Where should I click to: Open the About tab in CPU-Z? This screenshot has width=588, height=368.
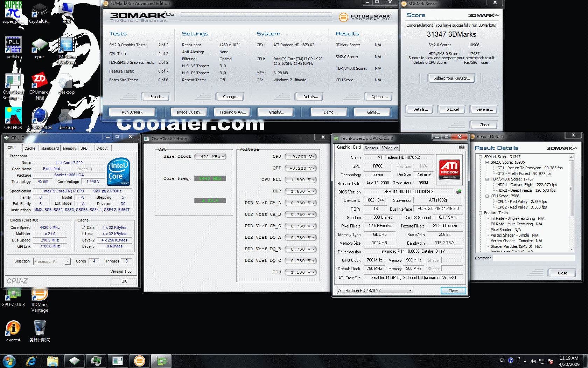pos(103,148)
